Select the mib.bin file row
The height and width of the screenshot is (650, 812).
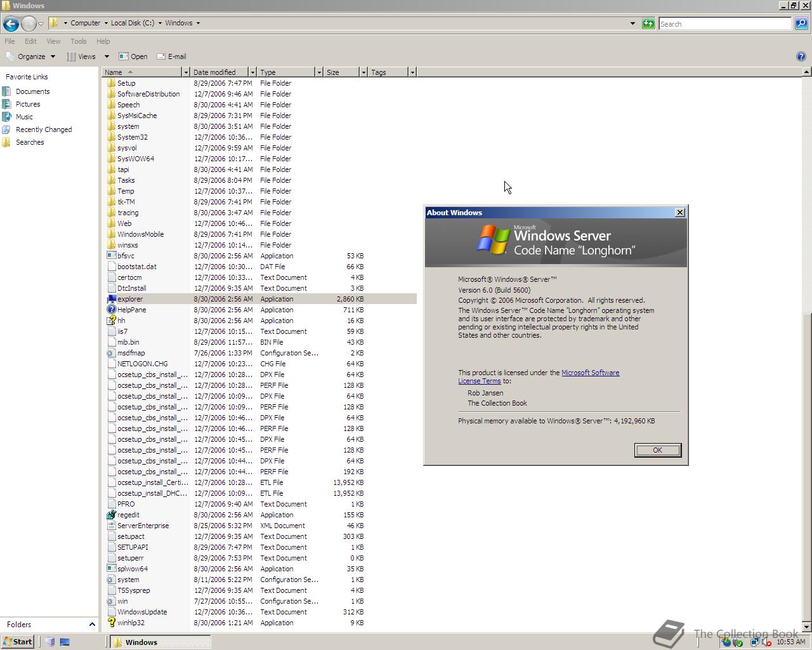(261, 342)
